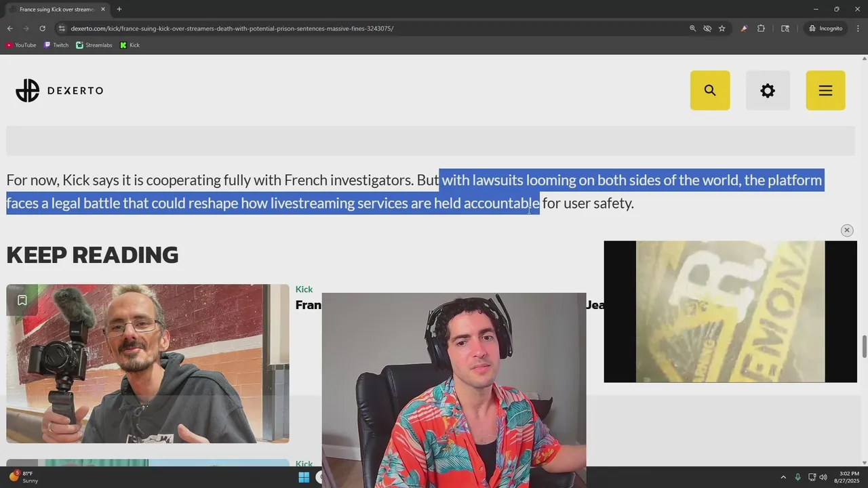This screenshot has height=488, width=868.
Task: Open the tab search icon in toolbar
Action: tap(785, 28)
